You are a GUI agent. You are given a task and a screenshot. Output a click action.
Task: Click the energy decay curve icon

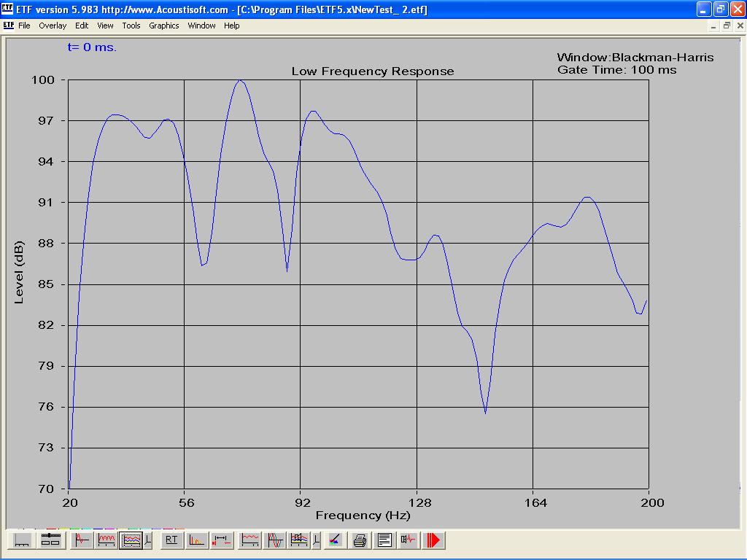(196, 540)
